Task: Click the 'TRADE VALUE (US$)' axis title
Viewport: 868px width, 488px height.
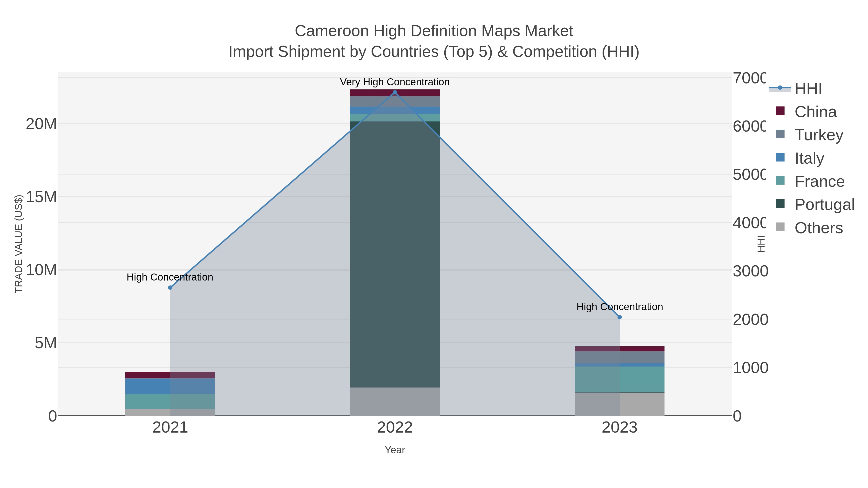Action: [x=19, y=244]
